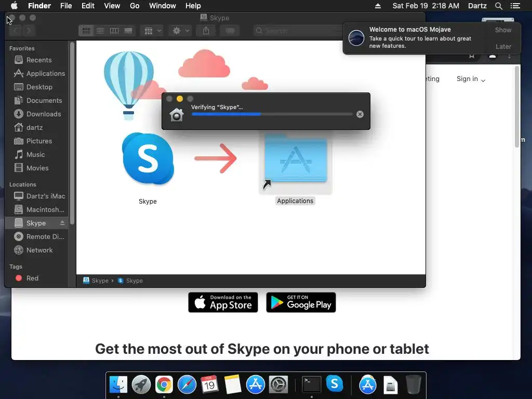This screenshot has width=532, height=399.
Task: Click Skype disk in path bar
Action: pos(96,281)
